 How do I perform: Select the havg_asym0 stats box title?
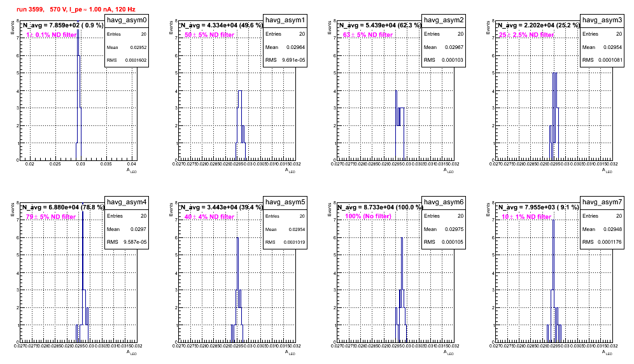coord(127,20)
